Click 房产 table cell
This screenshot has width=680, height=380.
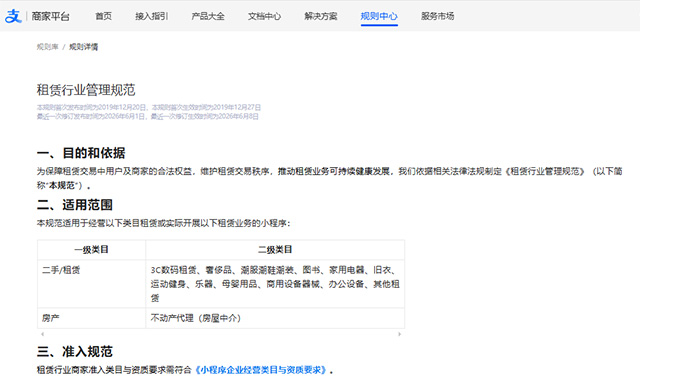pos(92,318)
